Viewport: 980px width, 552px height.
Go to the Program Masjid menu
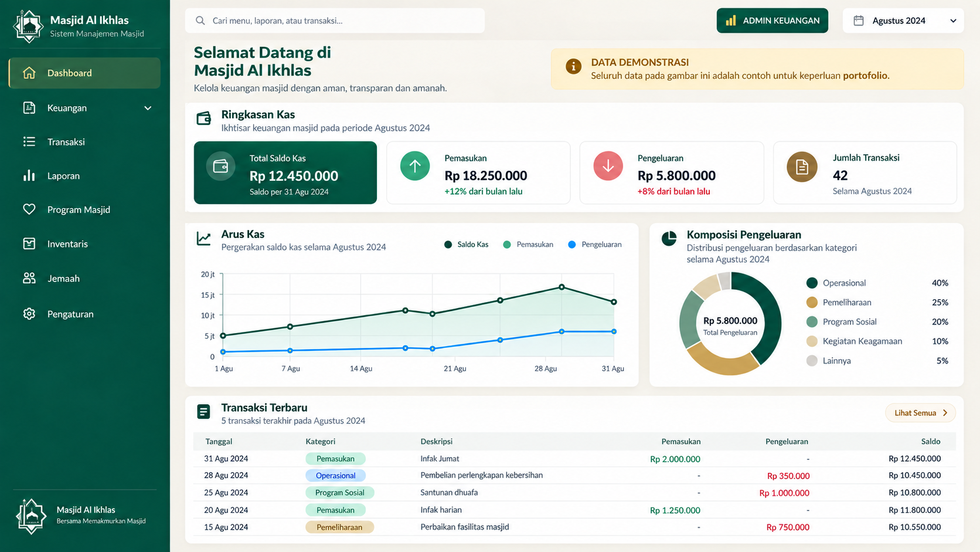pyautogui.click(x=84, y=209)
